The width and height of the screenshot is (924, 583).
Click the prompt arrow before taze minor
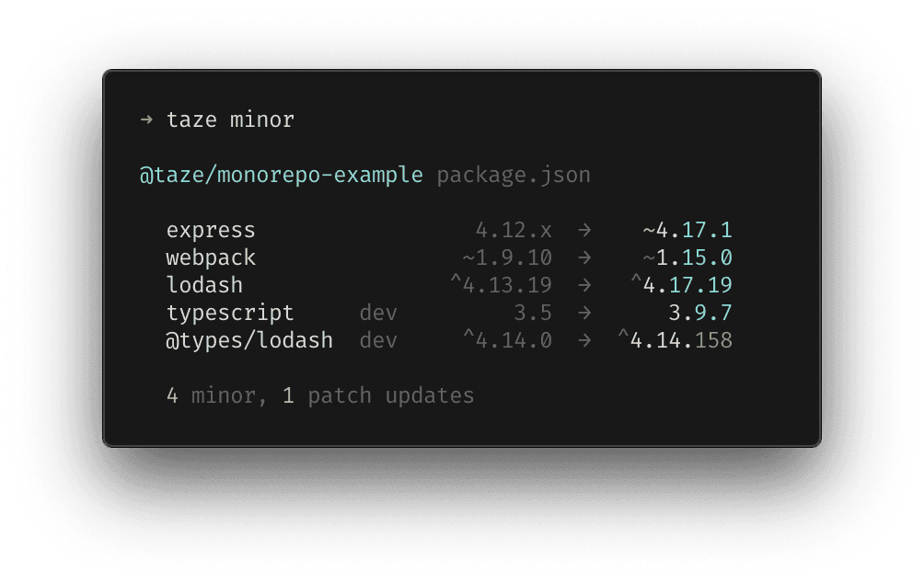[x=146, y=120]
